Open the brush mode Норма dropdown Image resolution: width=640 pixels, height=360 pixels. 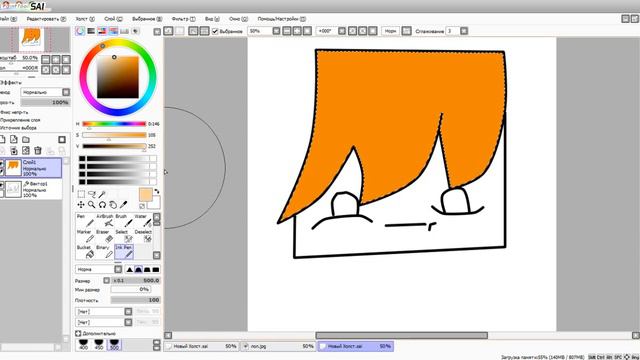118,269
